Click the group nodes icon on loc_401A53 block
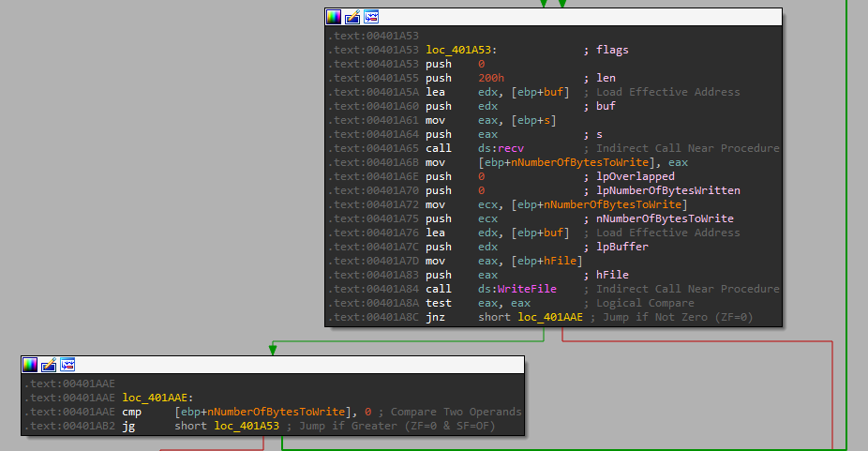Screen dimensions: 868x451 371,17
